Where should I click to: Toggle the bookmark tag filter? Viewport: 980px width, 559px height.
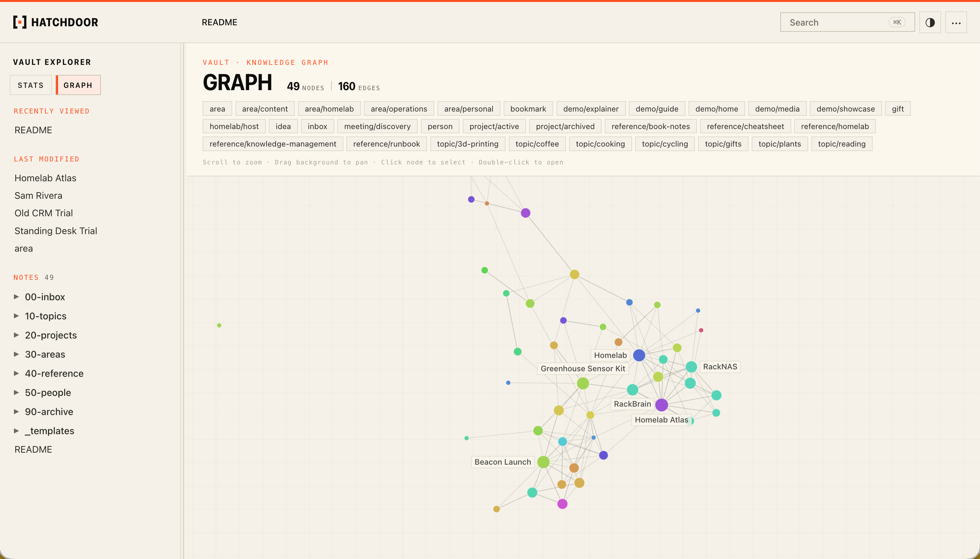[x=528, y=109]
